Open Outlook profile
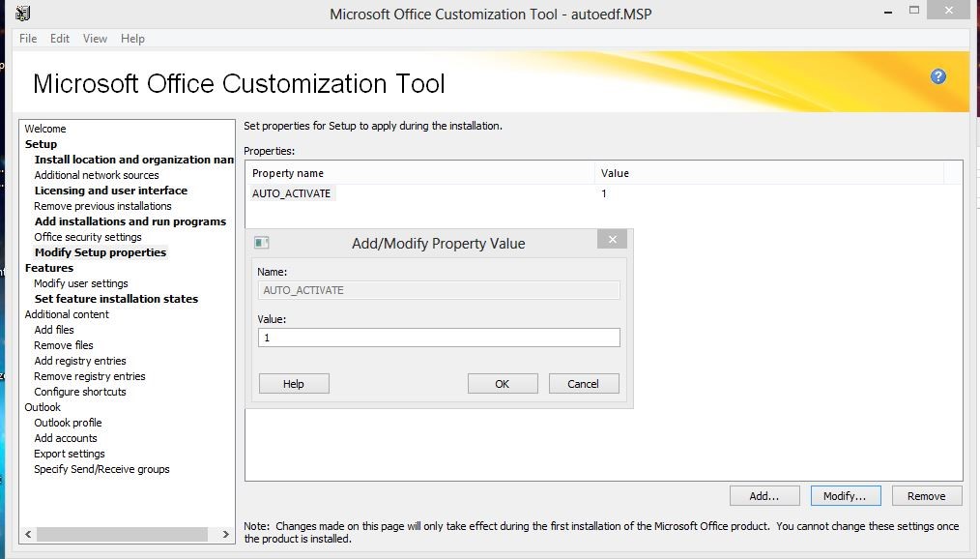 (68, 423)
